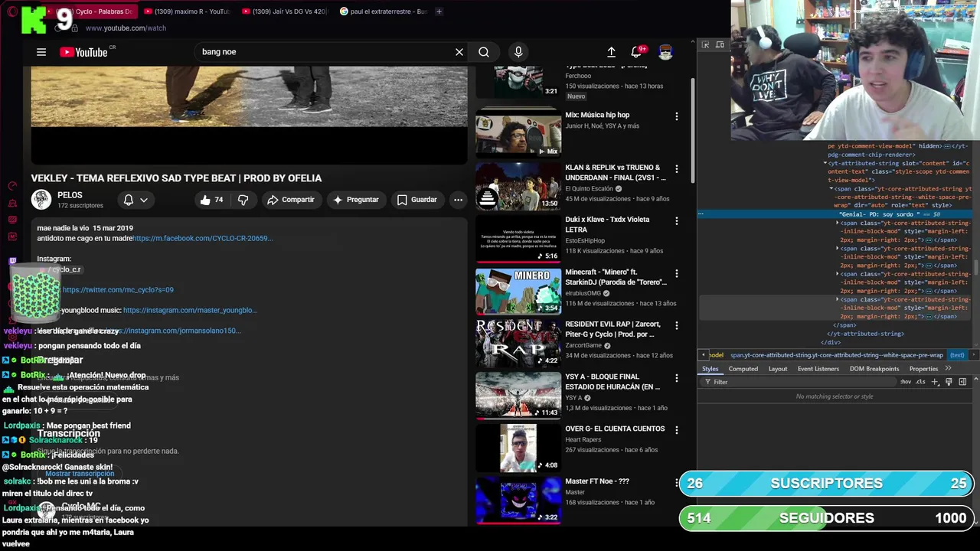Open more options for Mix: Música hip hop
The image size is (980, 551).
[x=676, y=116]
